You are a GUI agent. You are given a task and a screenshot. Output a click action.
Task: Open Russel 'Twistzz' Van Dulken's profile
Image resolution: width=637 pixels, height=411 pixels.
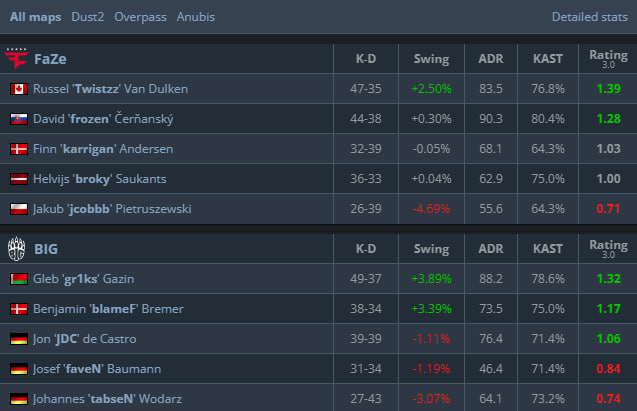[110, 89]
